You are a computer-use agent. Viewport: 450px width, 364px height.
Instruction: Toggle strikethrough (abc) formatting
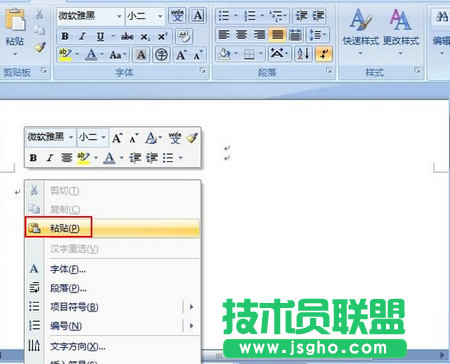point(127,36)
